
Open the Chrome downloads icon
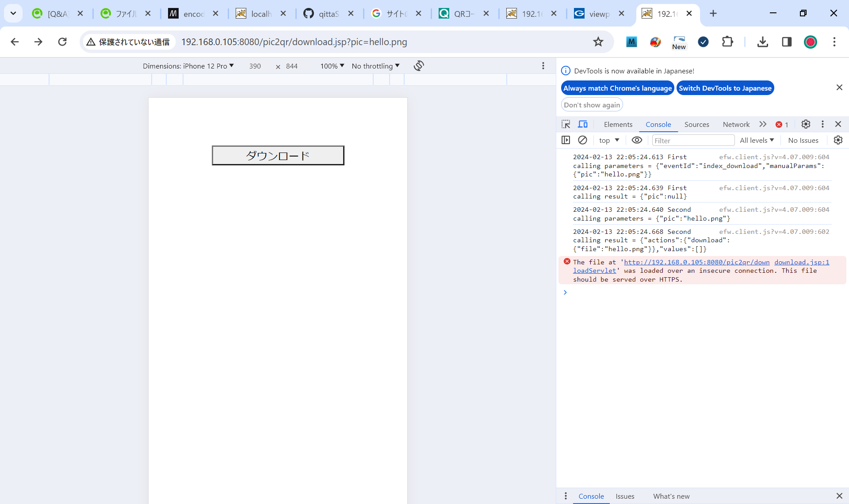tap(763, 42)
